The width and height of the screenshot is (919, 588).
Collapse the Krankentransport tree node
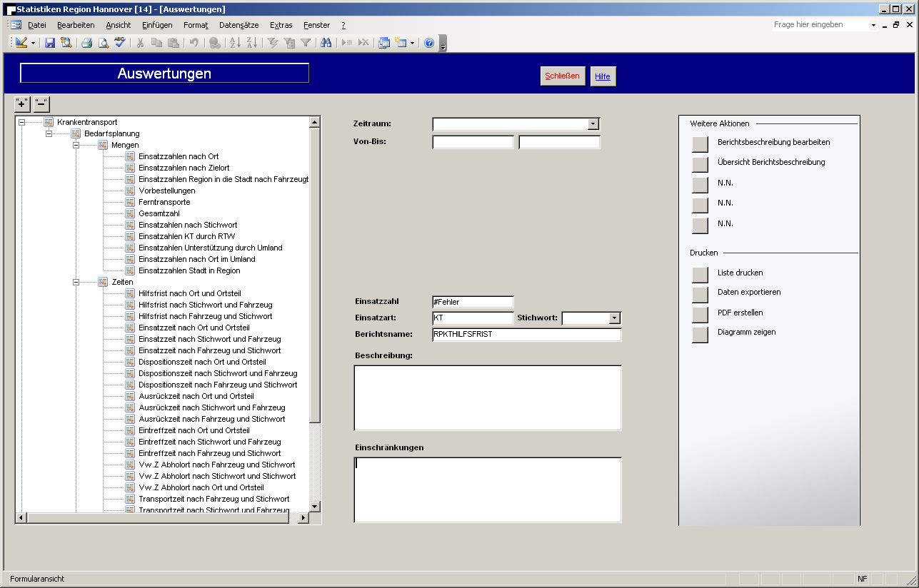(21, 123)
